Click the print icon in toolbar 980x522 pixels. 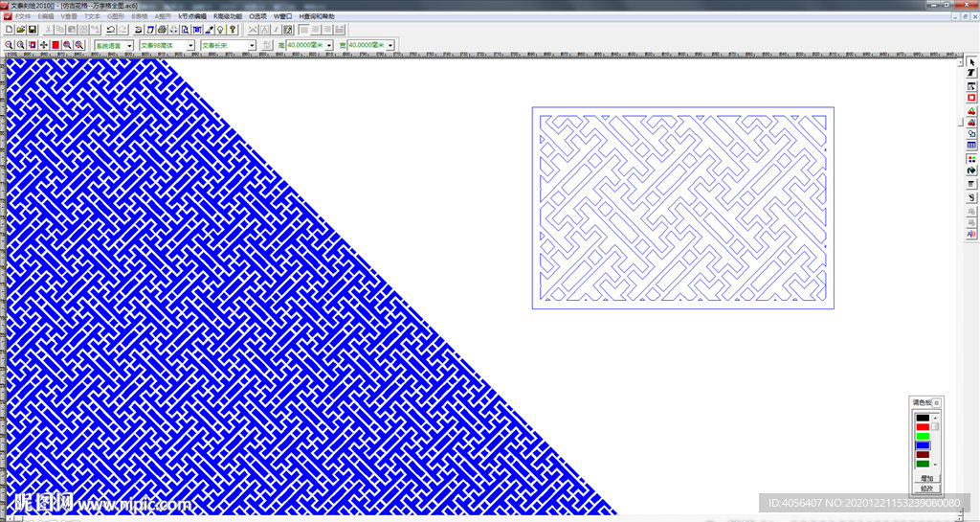coord(162,30)
